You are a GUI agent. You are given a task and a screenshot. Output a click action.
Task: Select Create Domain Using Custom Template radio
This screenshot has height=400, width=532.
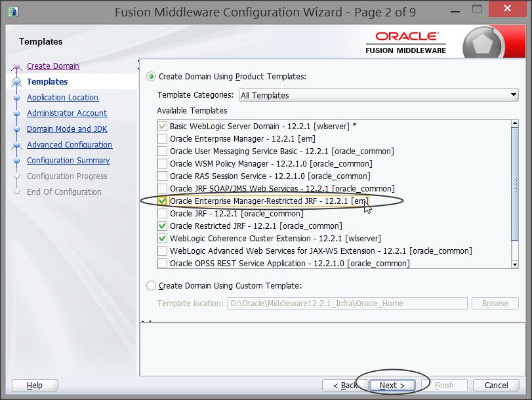151,286
